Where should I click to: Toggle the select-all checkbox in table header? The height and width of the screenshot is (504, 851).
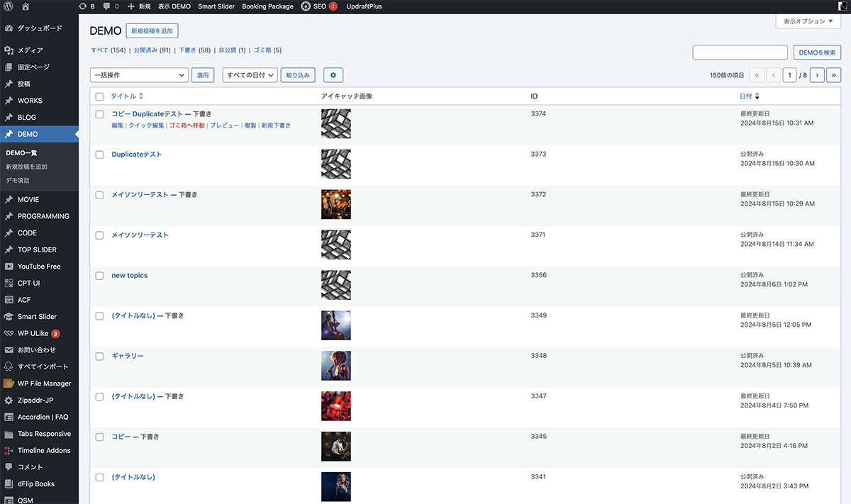[99, 96]
